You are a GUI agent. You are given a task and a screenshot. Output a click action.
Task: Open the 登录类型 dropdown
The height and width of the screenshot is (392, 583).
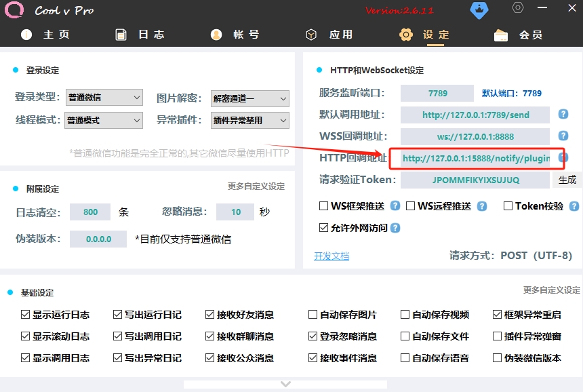pos(104,98)
